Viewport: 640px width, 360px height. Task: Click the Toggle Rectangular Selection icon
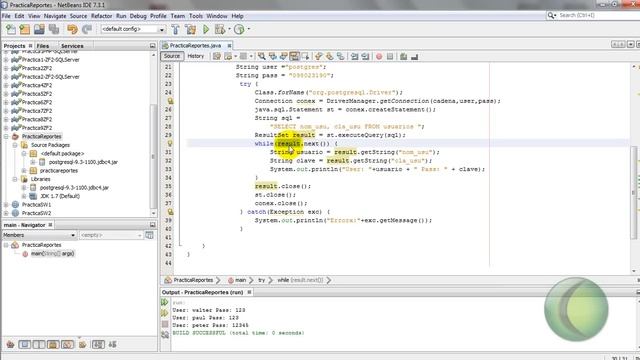(x=305, y=56)
